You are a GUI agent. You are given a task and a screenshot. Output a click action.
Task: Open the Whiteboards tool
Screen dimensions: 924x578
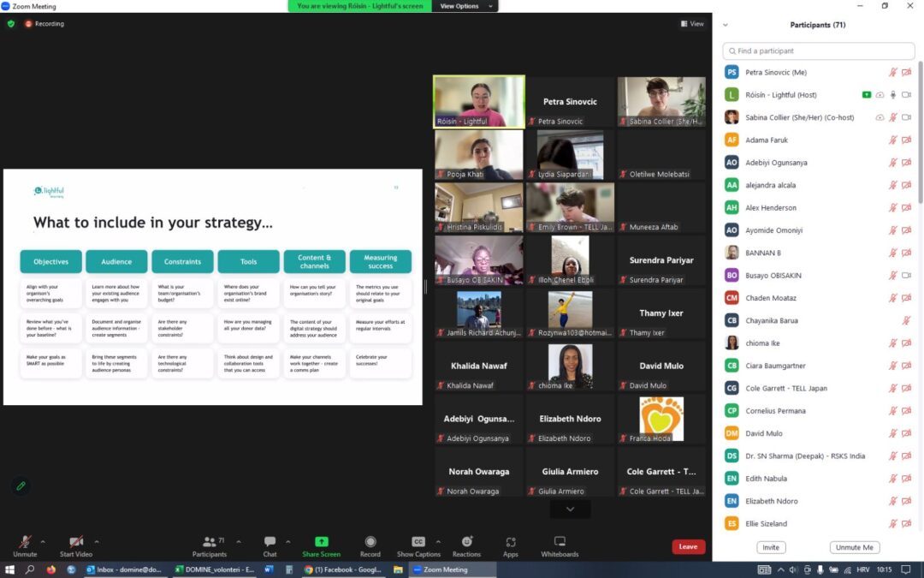coord(560,542)
